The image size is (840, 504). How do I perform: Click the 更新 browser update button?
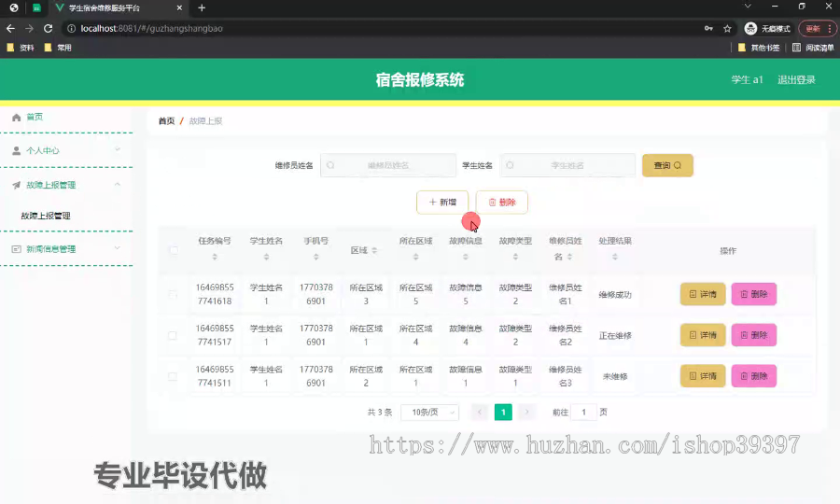[x=813, y=29]
